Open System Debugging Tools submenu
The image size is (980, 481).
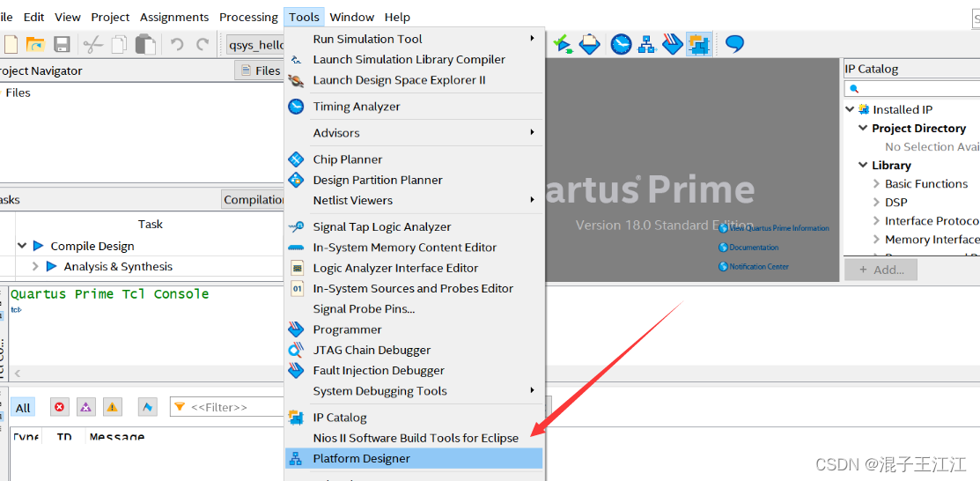click(x=415, y=391)
